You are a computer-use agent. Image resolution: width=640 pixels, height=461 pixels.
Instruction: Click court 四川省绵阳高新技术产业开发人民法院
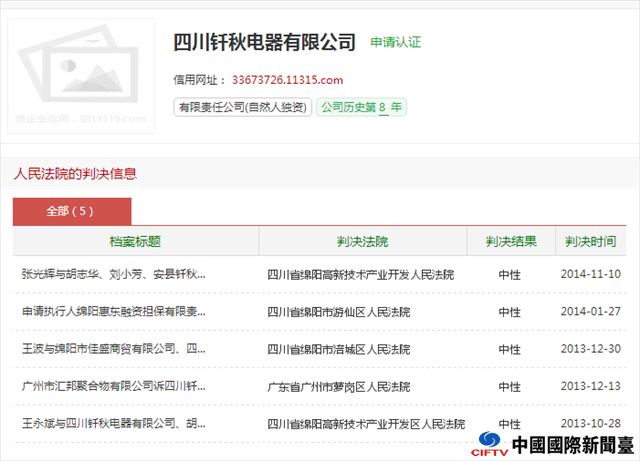[x=361, y=274]
